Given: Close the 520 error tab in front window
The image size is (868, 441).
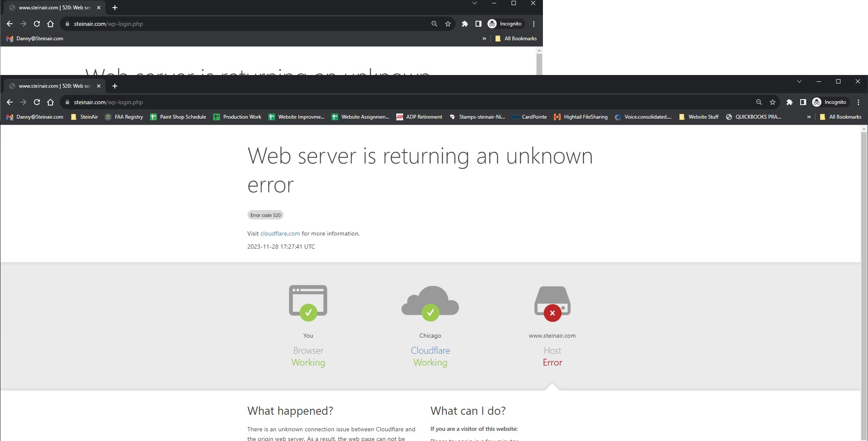Looking at the screenshot, I should (x=99, y=86).
